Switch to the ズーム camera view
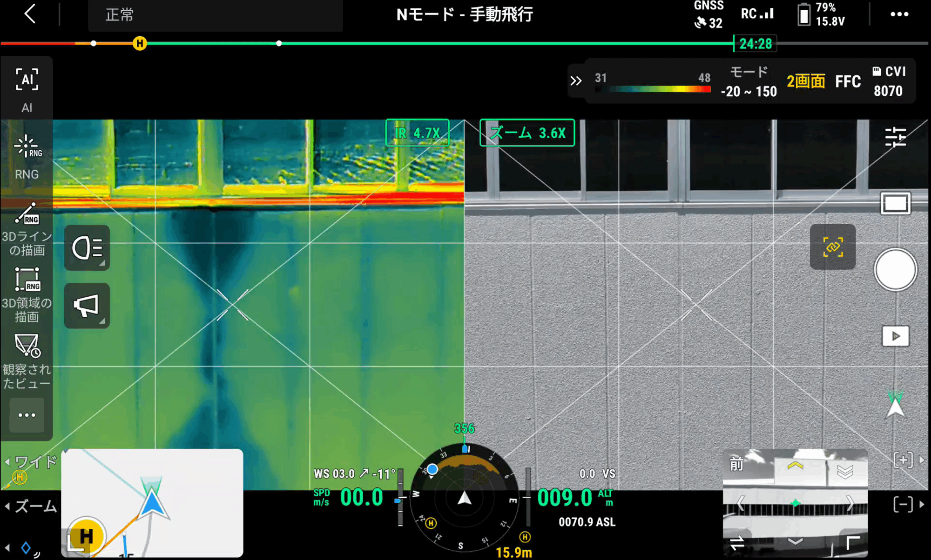This screenshot has width=931, height=560. coord(32,506)
